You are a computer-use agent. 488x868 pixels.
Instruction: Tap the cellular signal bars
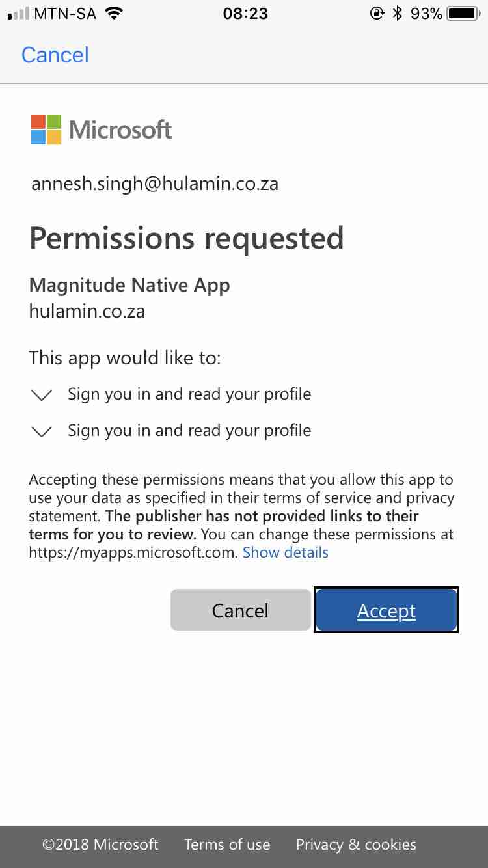point(19,14)
